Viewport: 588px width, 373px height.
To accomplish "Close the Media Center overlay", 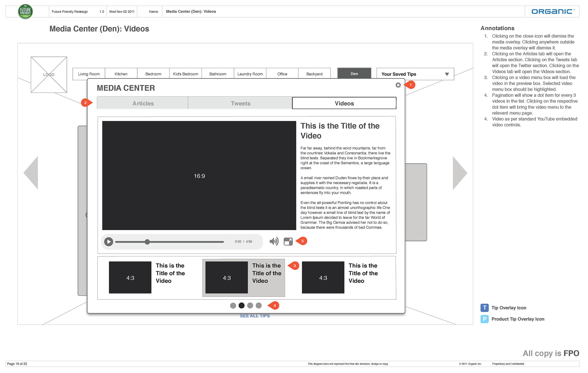I will [x=398, y=85].
